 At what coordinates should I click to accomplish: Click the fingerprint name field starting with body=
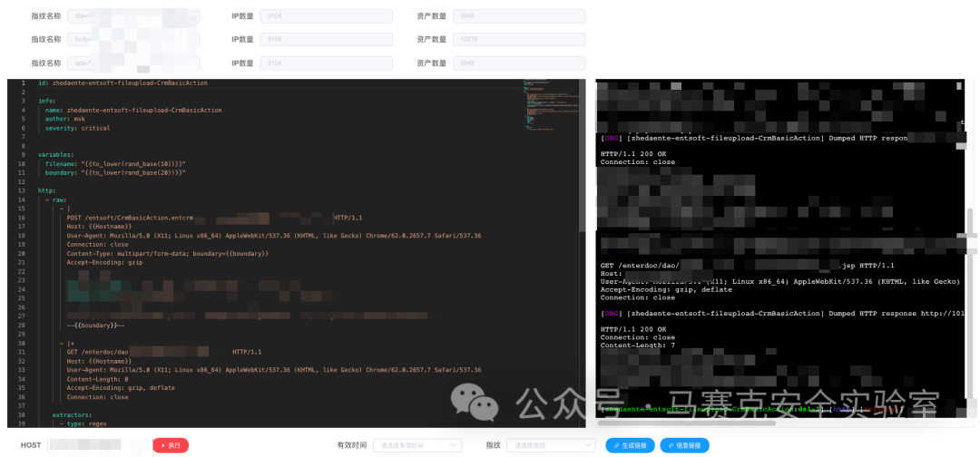point(133,39)
